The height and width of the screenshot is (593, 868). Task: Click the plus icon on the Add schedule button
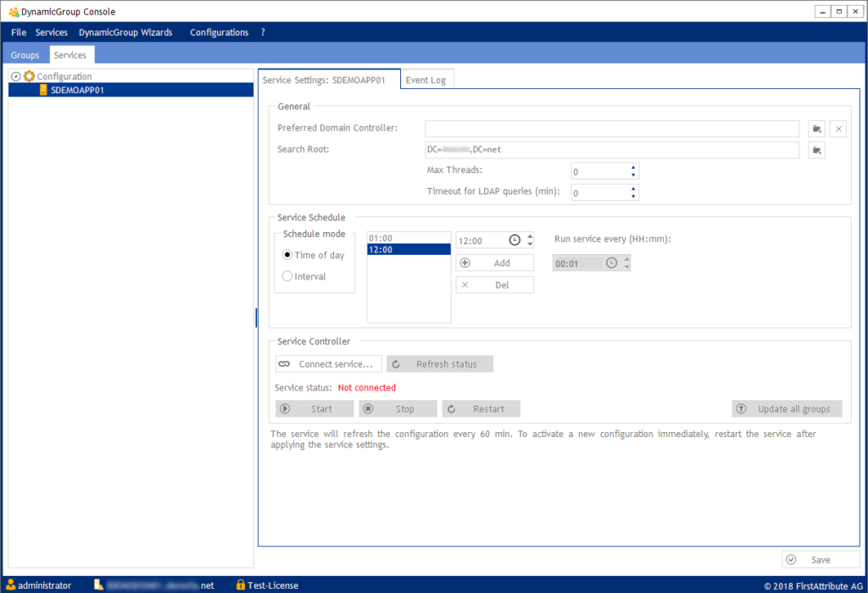465,262
